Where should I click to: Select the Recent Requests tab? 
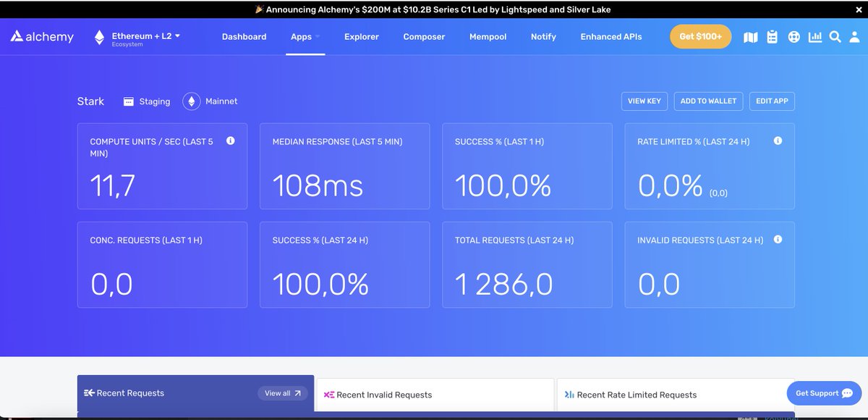196,395
